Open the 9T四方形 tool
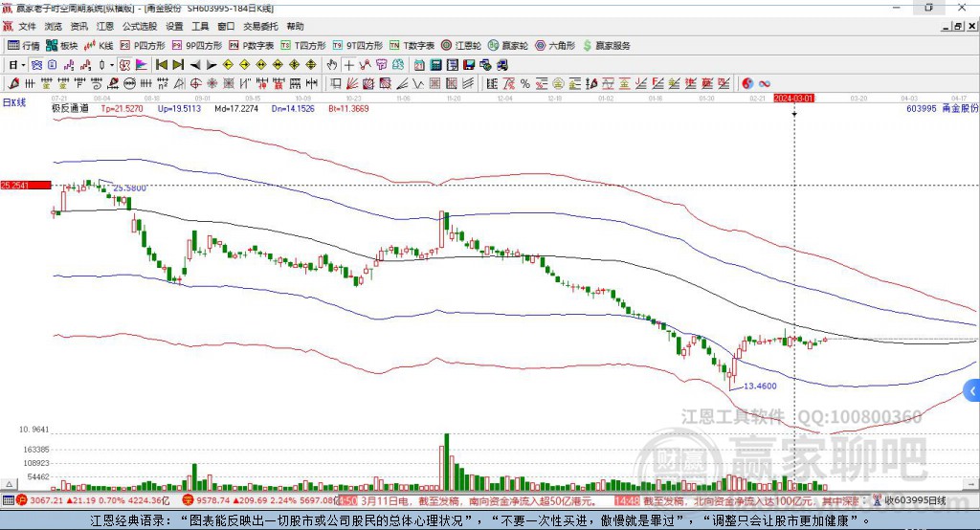The height and width of the screenshot is (530, 980). coord(358,46)
